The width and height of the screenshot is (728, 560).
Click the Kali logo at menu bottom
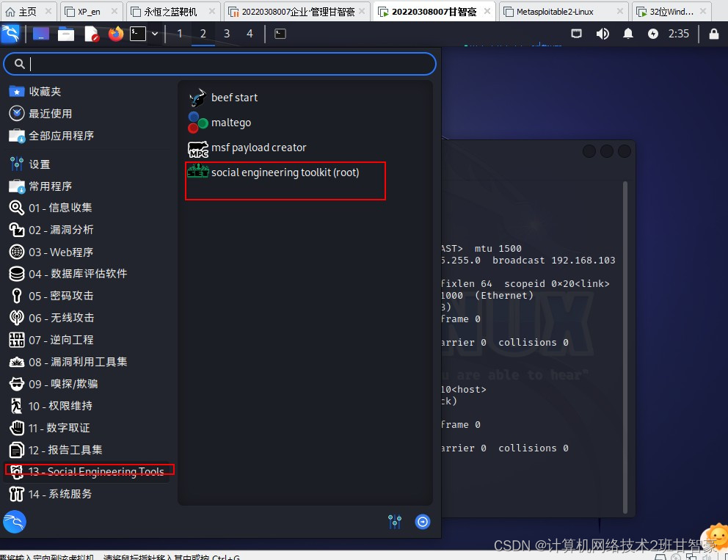[15, 522]
